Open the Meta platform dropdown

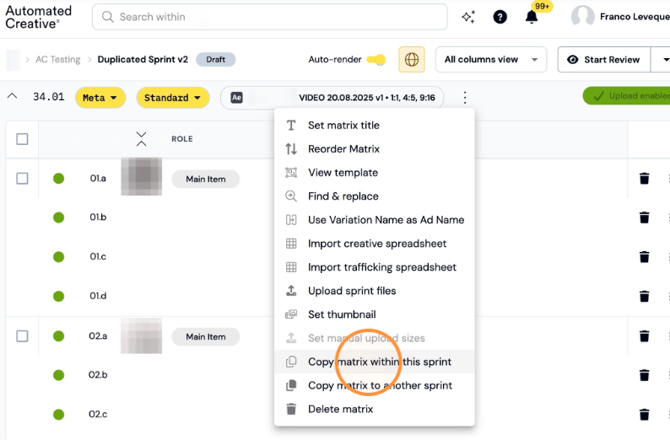(x=100, y=98)
